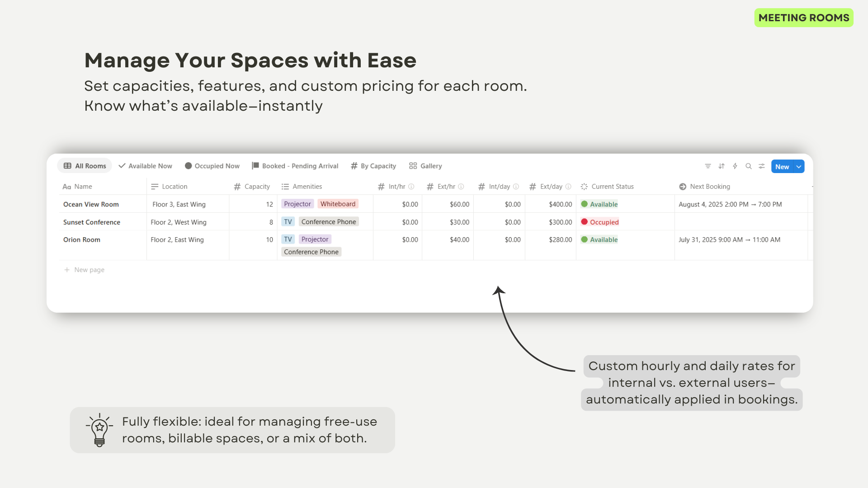Open the lightning automations icon

click(x=735, y=166)
